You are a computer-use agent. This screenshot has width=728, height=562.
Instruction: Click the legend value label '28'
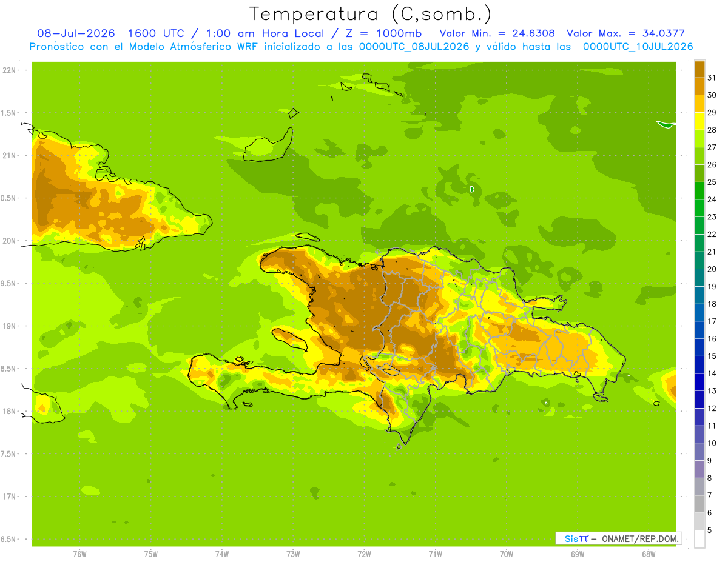coord(712,130)
